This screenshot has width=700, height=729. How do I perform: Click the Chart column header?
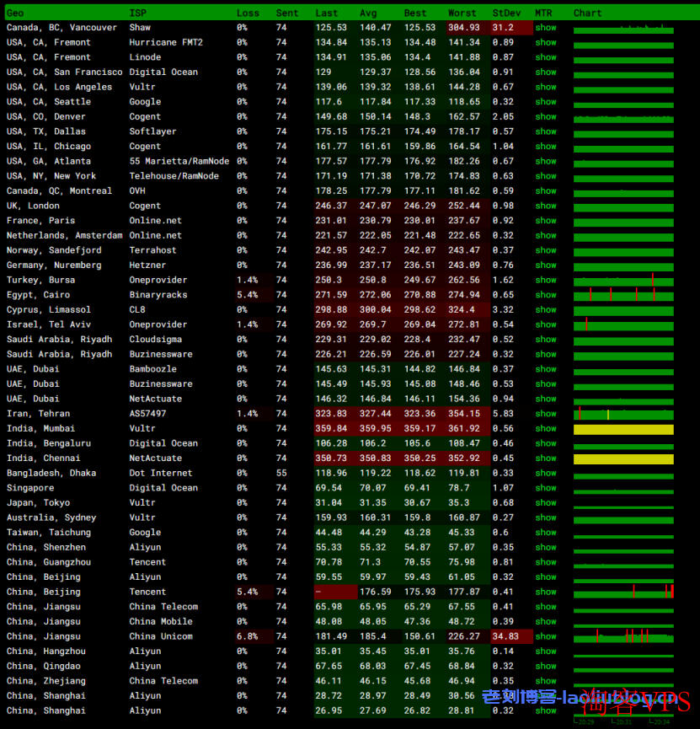(587, 13)
